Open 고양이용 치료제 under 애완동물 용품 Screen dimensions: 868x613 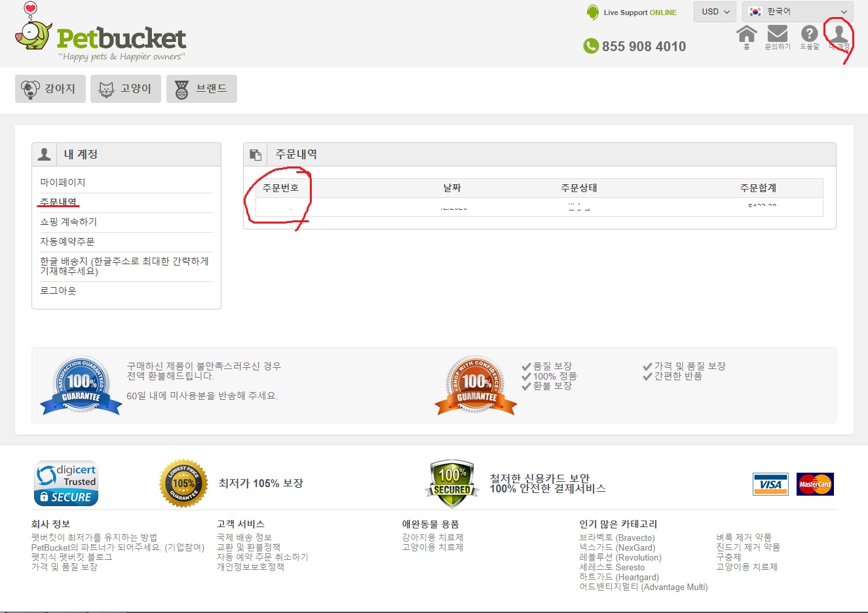[433, 547]
